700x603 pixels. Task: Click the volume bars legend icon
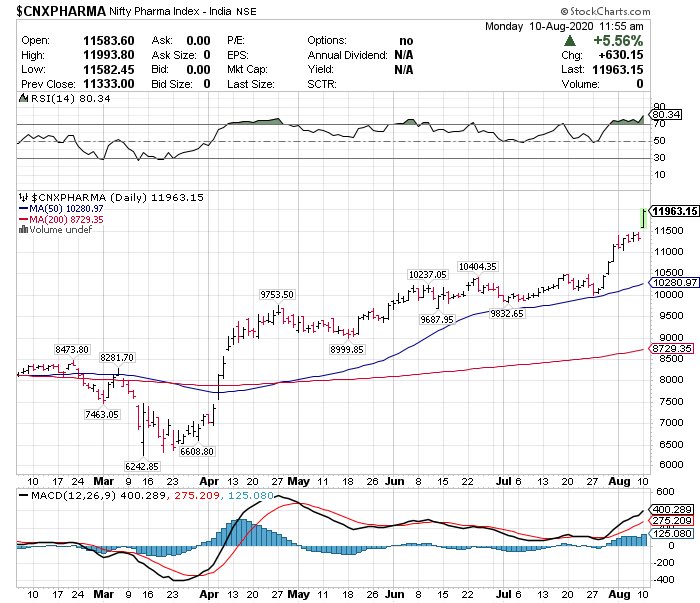coord(23,229)
